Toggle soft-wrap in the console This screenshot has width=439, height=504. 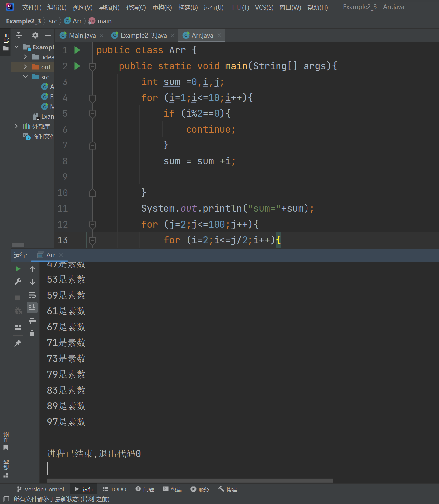pos(32,295)
